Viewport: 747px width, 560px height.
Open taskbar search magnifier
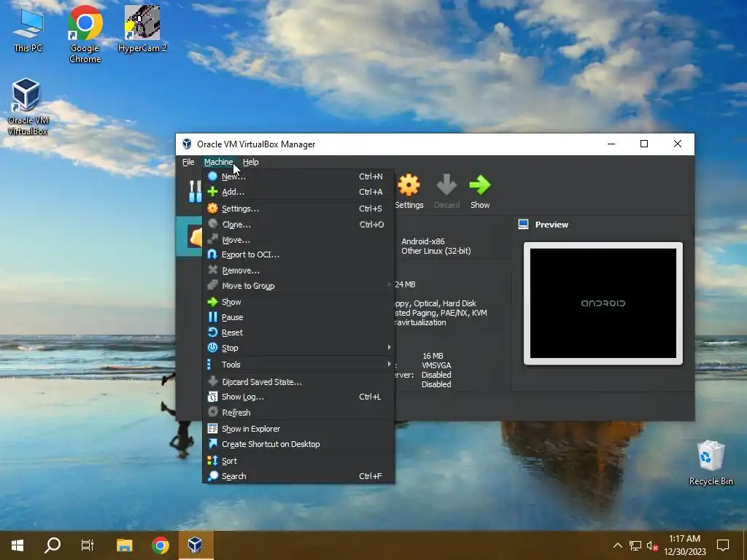(53, 545)
